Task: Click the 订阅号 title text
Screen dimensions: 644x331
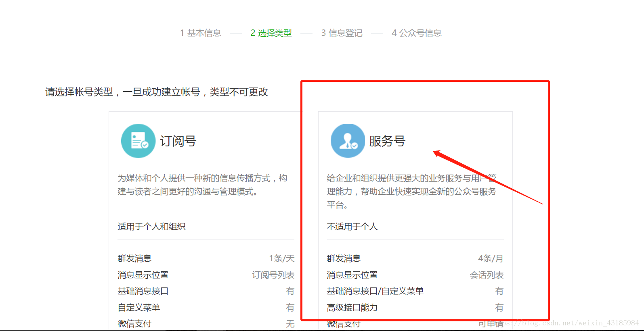Action: (x=178, y=141)
